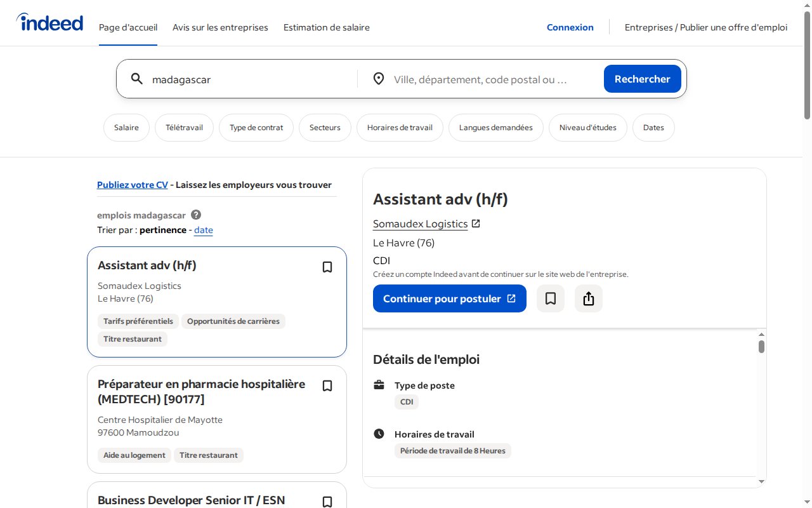Click the share icon in job details
The image size is (812, 508).
[x=589, y=298]
